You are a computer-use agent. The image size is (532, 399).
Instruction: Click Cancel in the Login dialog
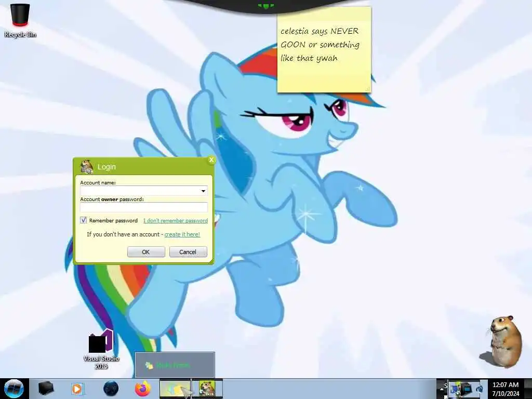pyautogui.click(x=188, y=252)
